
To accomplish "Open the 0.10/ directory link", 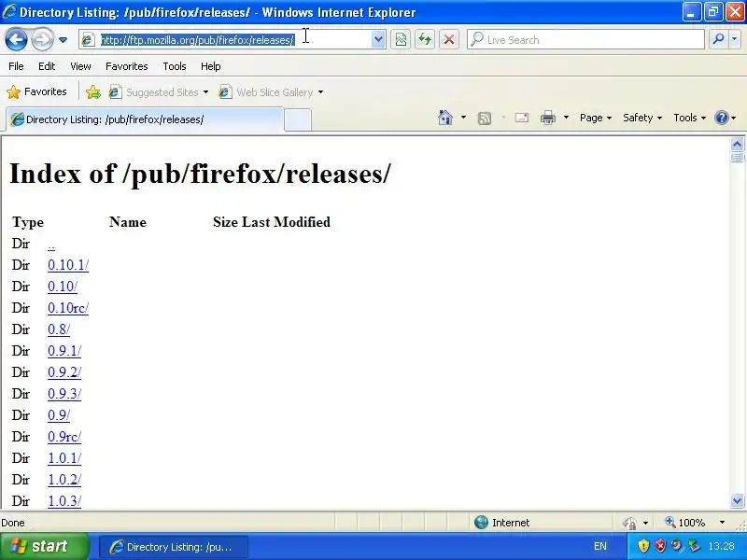I will tap(63, 287).
